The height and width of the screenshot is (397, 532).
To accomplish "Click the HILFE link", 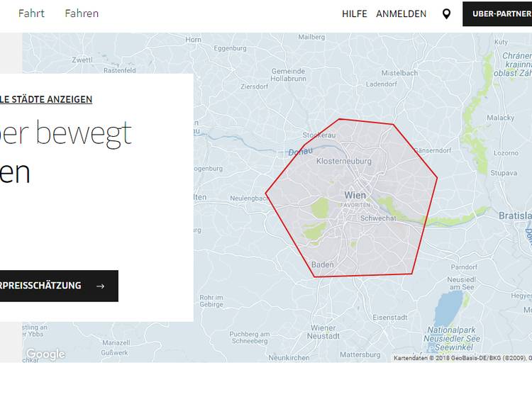I will click(x=355, y=14).
